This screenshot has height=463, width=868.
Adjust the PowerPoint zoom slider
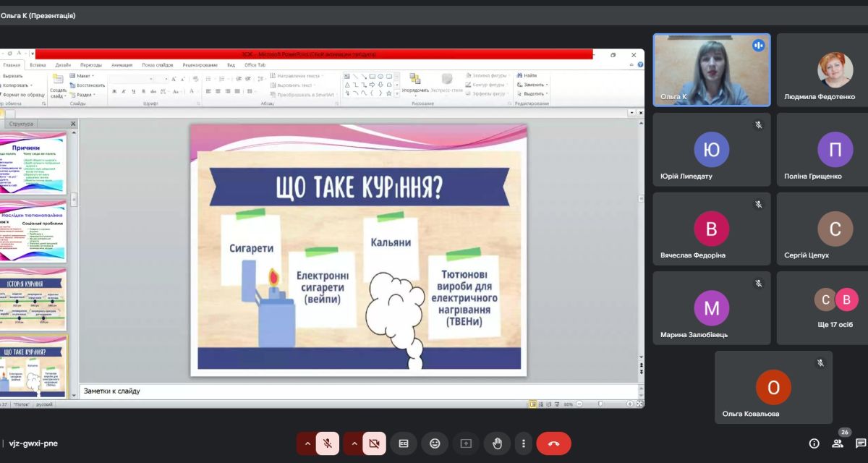pos(600,404)
